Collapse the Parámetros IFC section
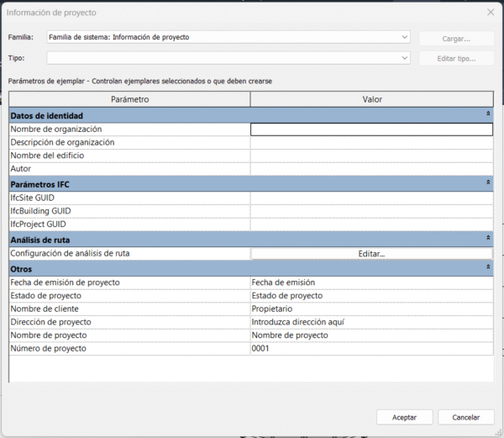Image resolution: width=504 pixels, height=438 pixels. (488, 182)
